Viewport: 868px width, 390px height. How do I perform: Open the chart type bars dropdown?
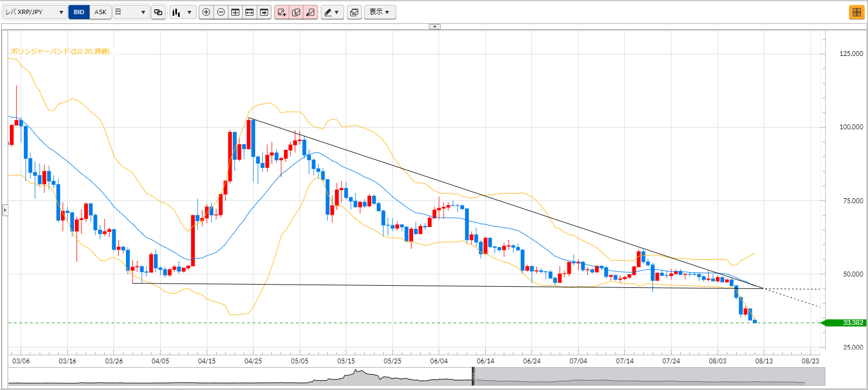point(182,12)
